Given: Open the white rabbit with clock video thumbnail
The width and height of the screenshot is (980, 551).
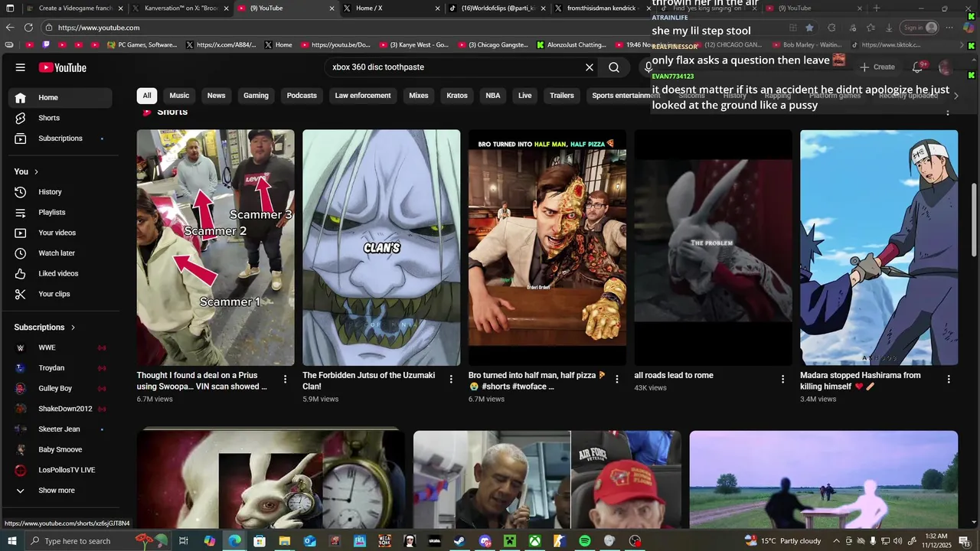Looking at the screenshot, I should click(270, 479).
